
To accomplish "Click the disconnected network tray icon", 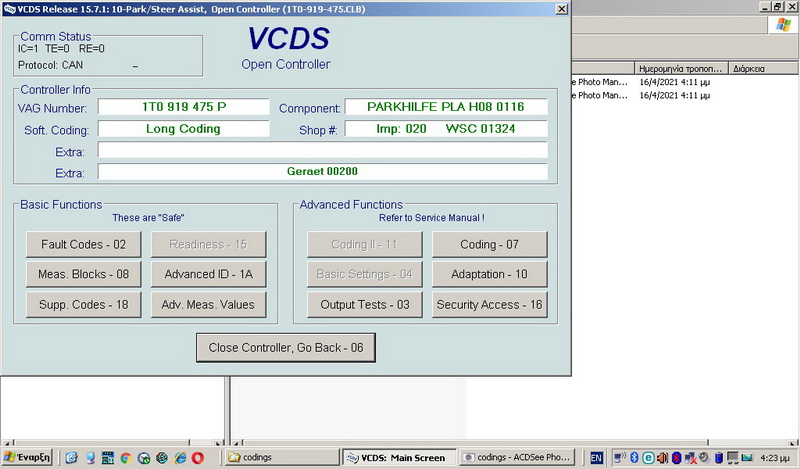I will (690, 457).
